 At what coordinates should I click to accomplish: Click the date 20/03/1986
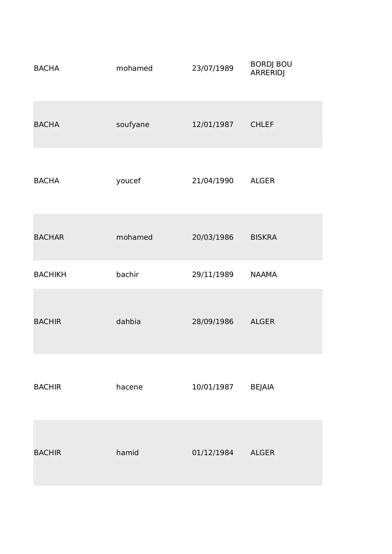point(213,238)
